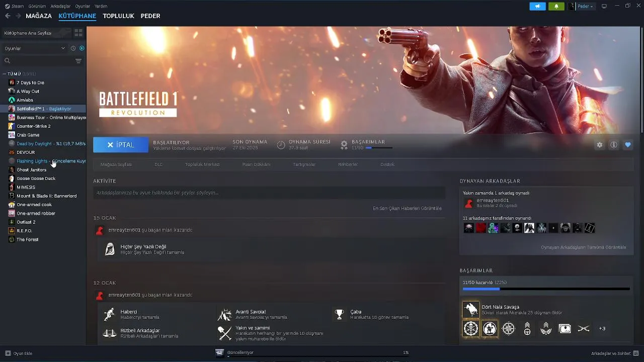Open the notifications bell
This screenshot has height=362, width=644.
556,7
